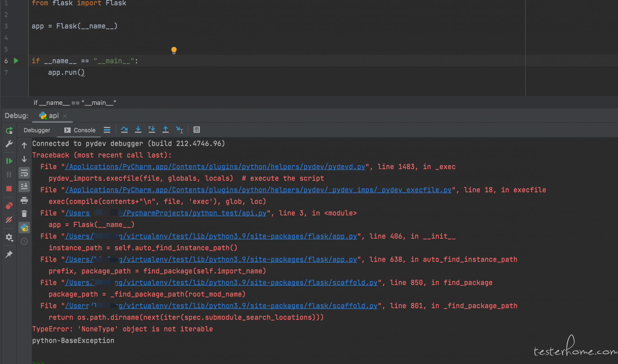
Task: Select the api debug session tab
Action: click(49, 115)
